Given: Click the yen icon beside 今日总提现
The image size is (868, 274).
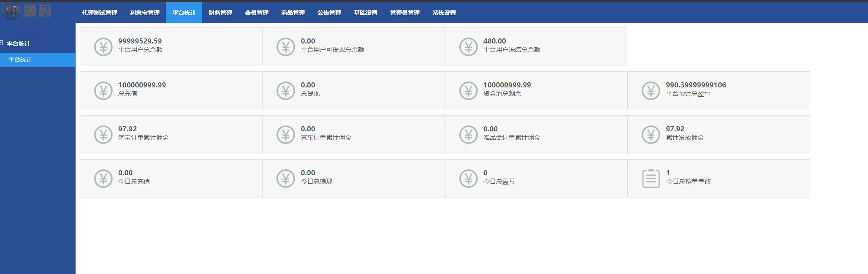Looking at the screenshot, I should [x=285, y=179].
